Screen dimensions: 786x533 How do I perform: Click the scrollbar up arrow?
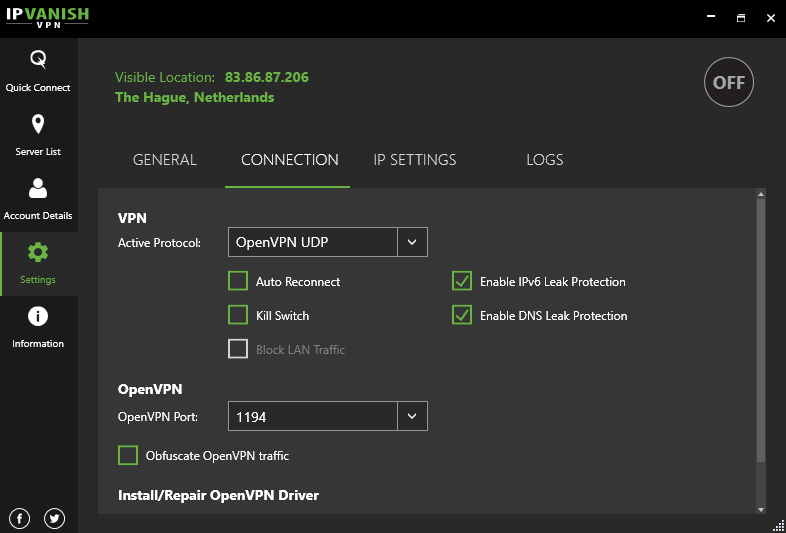761,194
